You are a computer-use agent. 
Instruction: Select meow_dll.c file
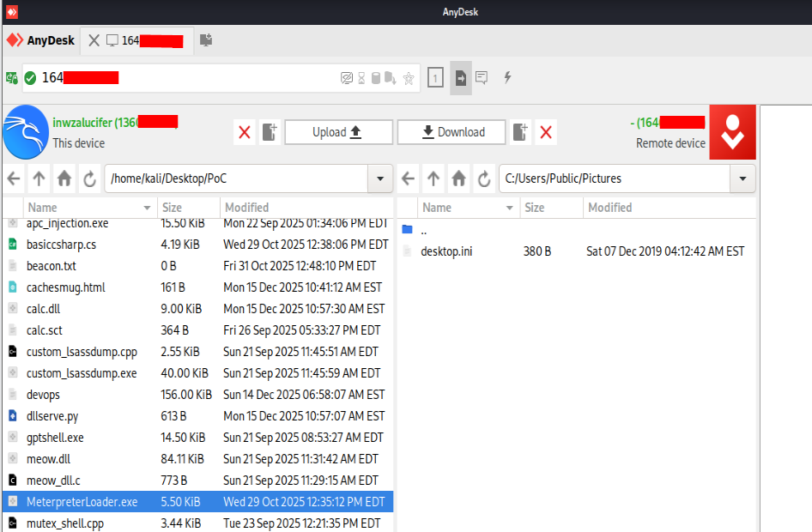click(197, 481)
